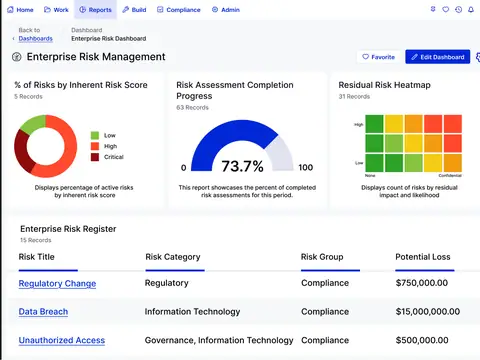This screenshot has width=480, height=360.
Task: Click the dark red Critical donut segment
Action: click(x=23, y=151)
